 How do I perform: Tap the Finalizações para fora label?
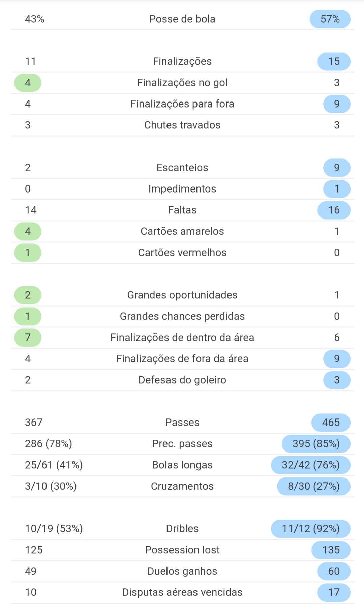click(x=182, y=104)
